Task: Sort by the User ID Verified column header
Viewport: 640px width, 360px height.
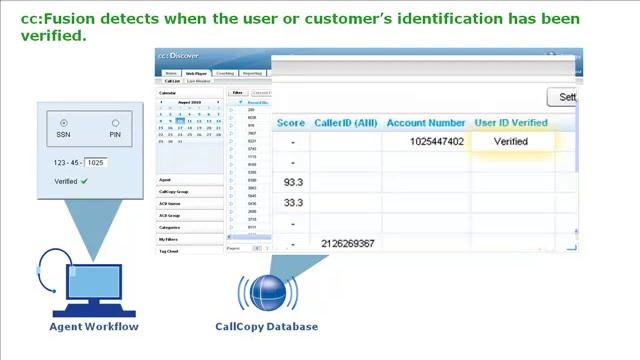Action: [x=511, y=123]
